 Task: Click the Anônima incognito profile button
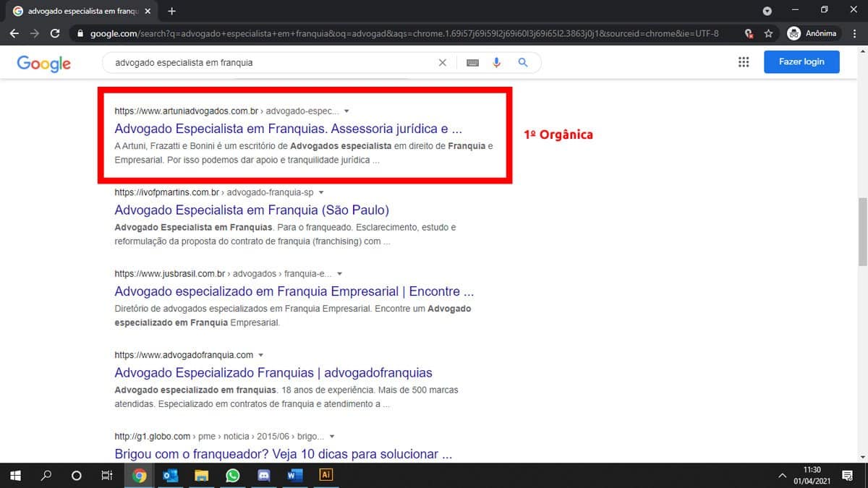tap(812, 33)
